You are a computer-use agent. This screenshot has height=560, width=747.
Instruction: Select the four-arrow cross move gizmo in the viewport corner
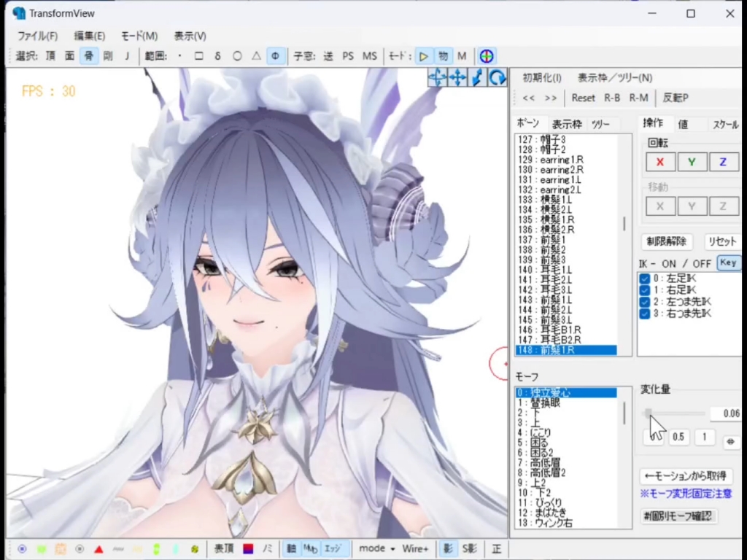click(438, 77)
